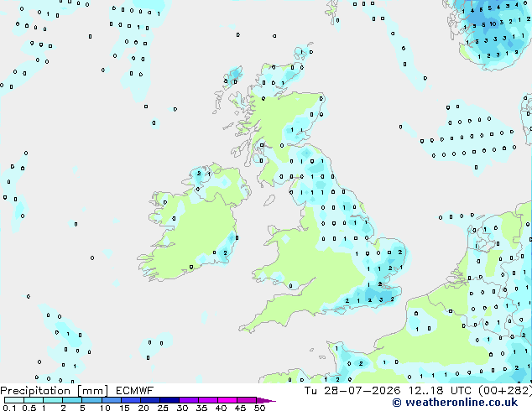
Task: Click the "50" legend scale label
Action: point(259,408)
